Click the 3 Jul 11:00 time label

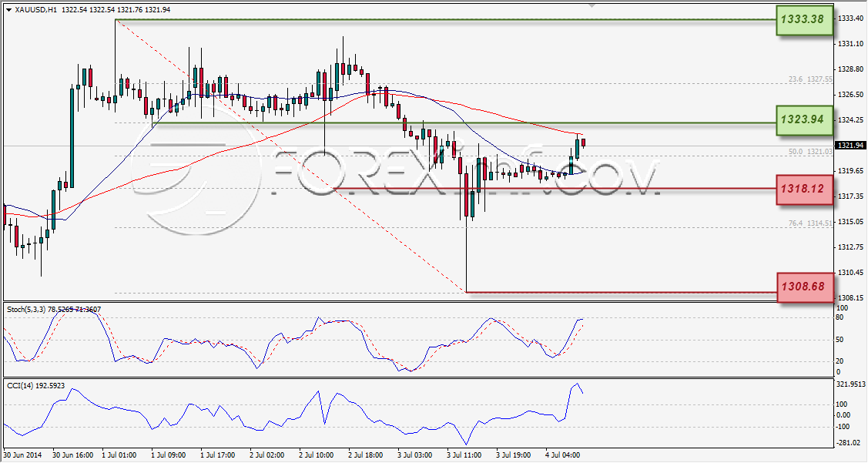tap(464, 455)
